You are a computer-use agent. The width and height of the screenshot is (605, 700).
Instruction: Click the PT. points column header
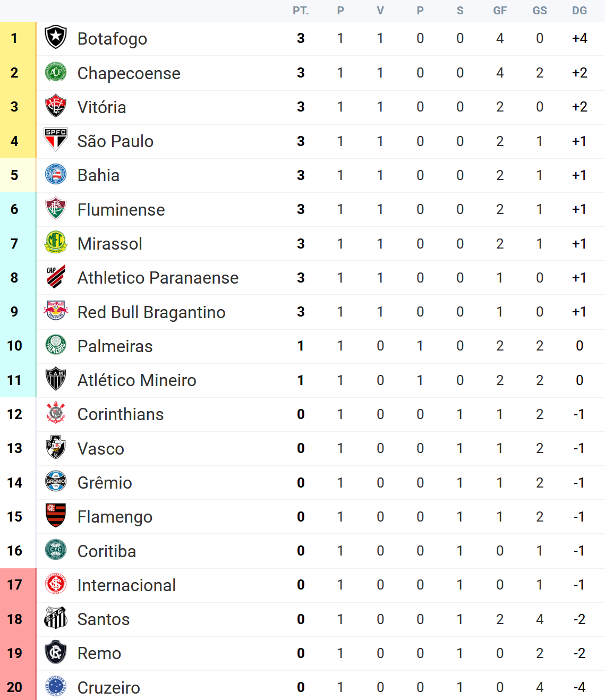pos(301,11)
